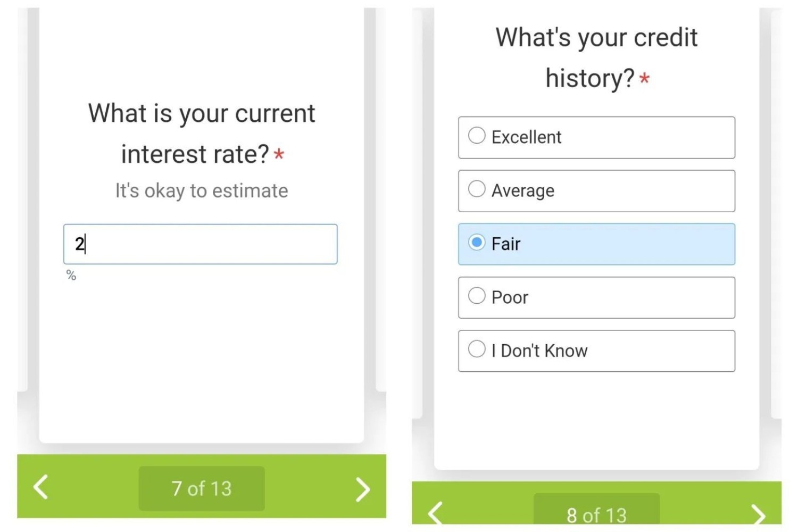The height and width of the screenshot is (532, 798).
Task: Click the 'It's okay to estimate' hint
Action: click(202, 190)
